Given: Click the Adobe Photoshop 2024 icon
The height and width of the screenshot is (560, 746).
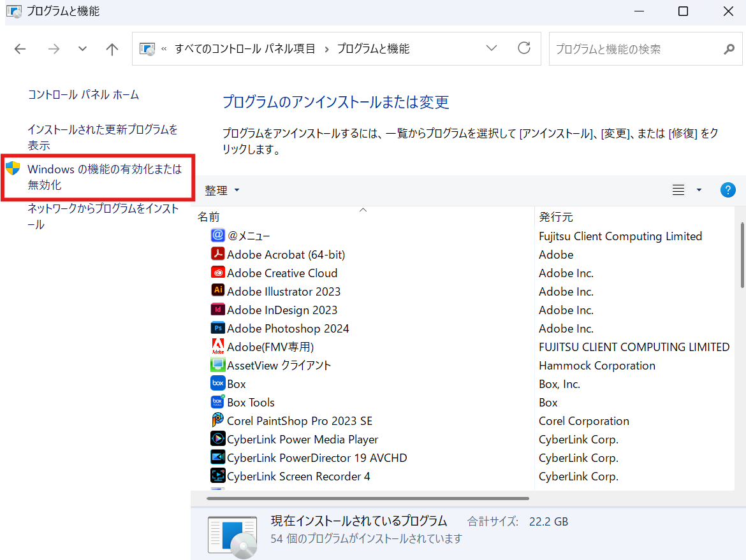Looking at the screenshot, I should tap(218, 328).
